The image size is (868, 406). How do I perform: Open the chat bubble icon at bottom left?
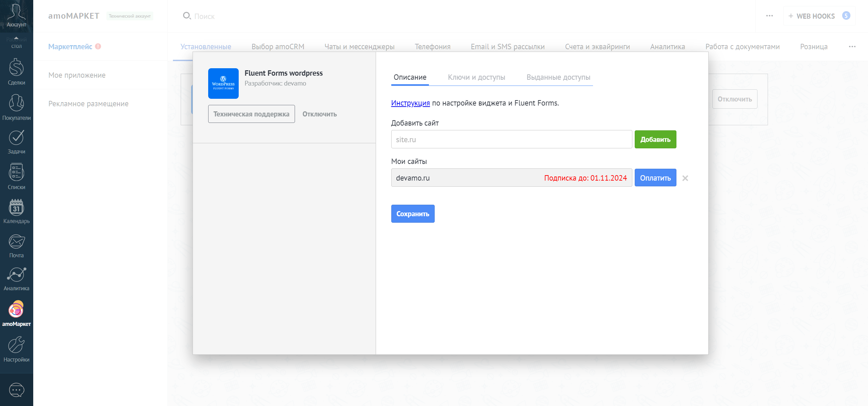coord(16,390)
